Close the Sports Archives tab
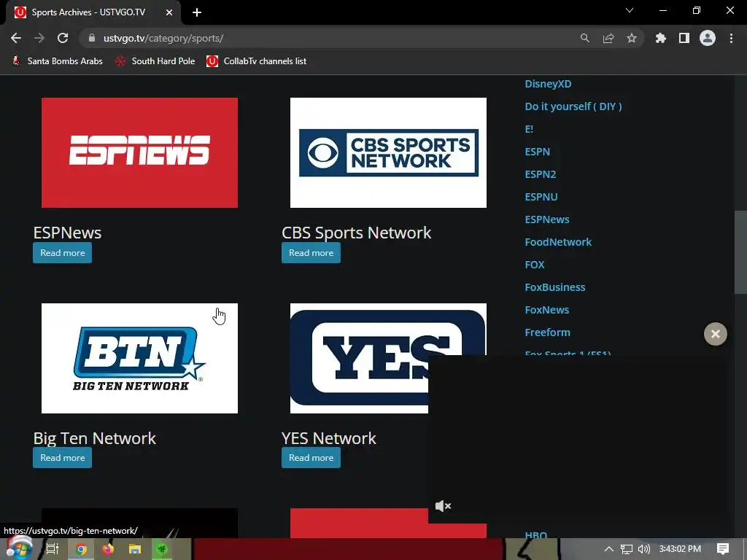The height and width of the screenshot is (560, 747). click(x=169, y=12)
